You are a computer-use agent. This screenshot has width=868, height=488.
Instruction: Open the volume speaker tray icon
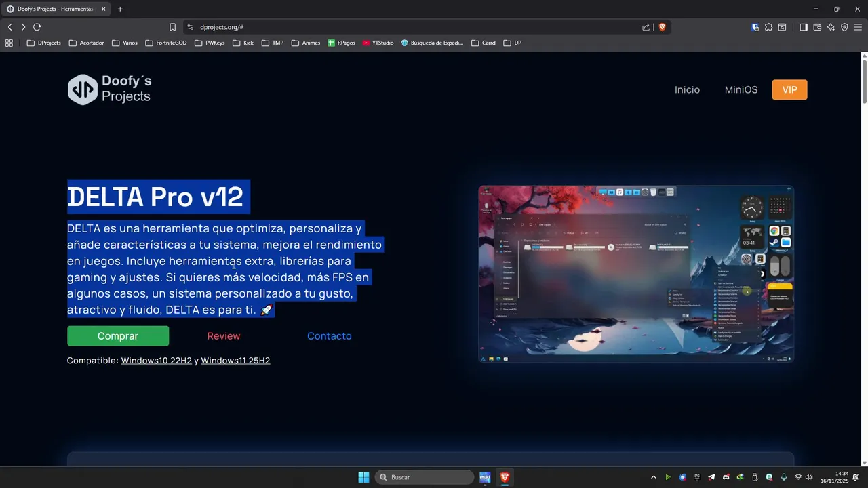(x=808, y=477)
